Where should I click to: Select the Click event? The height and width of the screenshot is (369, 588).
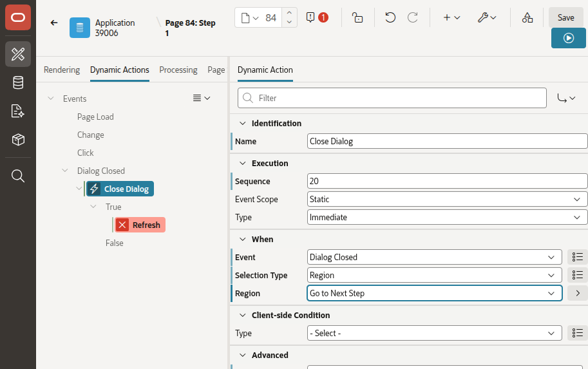(x=85, y=153)
